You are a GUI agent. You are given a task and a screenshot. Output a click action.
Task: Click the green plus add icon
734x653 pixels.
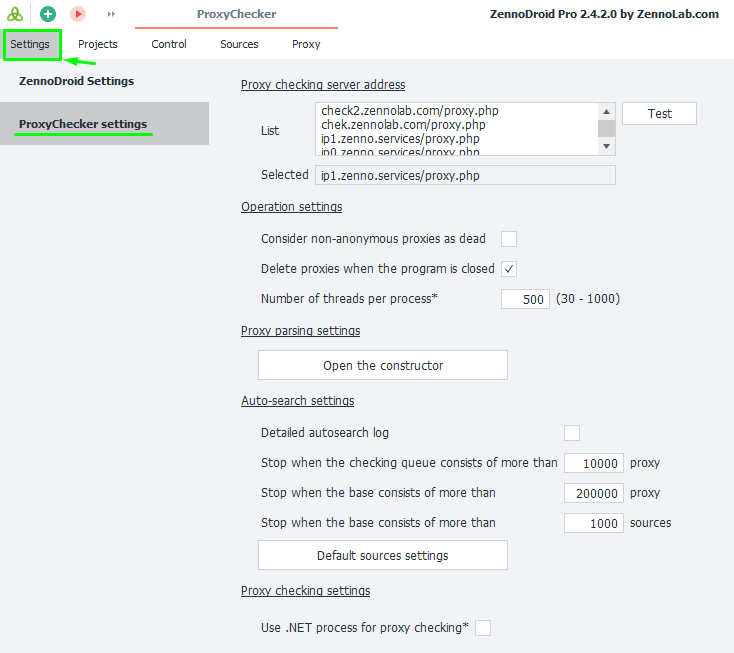[48, 14]
